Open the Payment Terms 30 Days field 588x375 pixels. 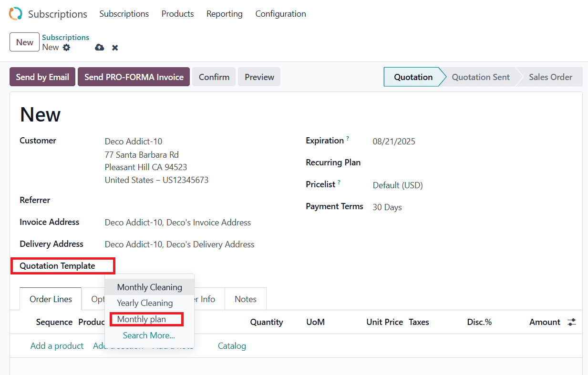tap(387, 207)
